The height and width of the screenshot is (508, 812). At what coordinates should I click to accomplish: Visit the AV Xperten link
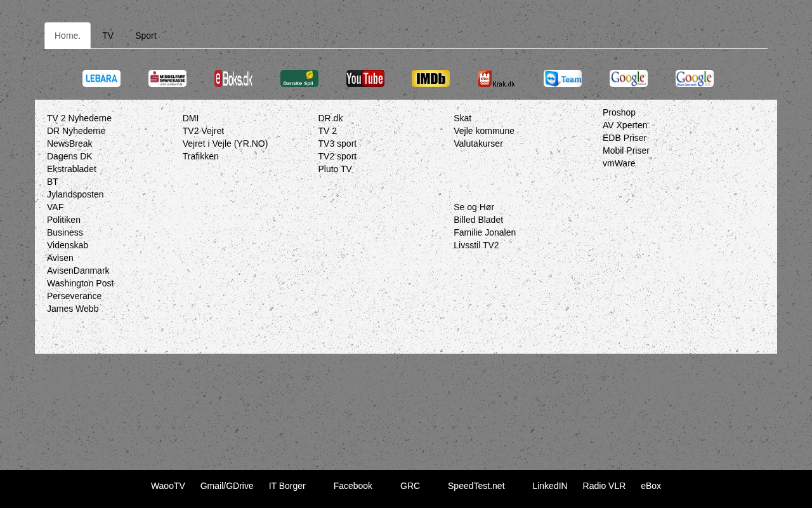pos(625,125)
